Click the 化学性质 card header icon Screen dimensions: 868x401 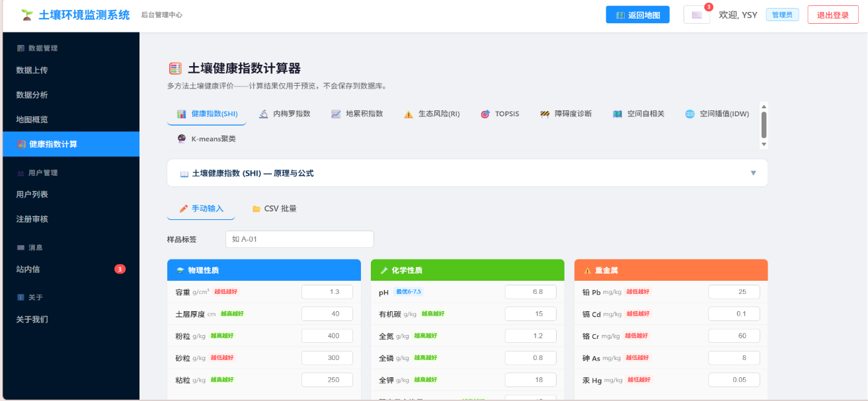[x=384, y=271]
